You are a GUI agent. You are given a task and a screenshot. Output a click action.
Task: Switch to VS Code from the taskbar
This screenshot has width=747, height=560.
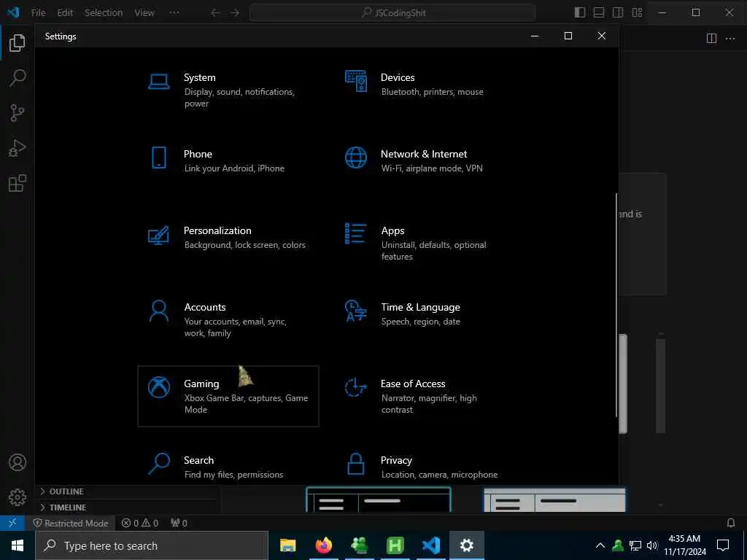tap(431, 545)
